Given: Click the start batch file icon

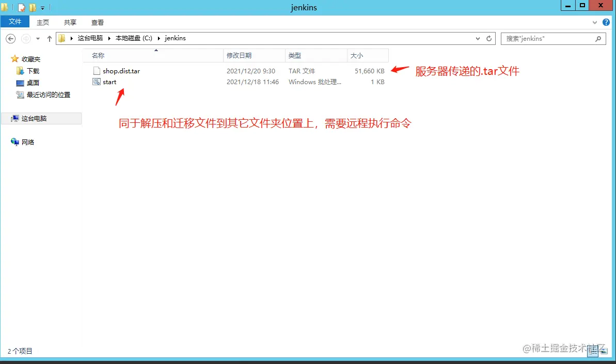Looking at the screenshot, I should click(x=96, y=82).
